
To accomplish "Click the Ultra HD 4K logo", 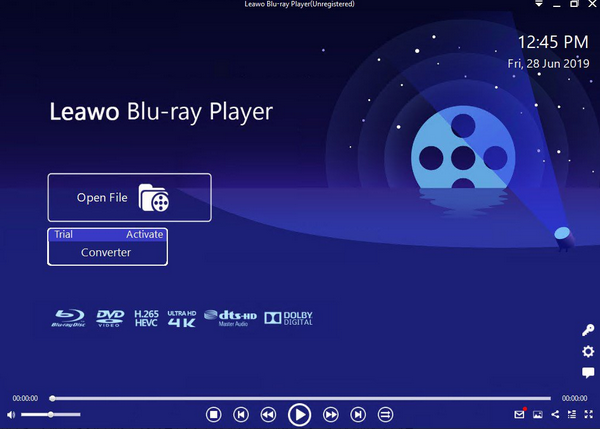I will click(182, 318).
